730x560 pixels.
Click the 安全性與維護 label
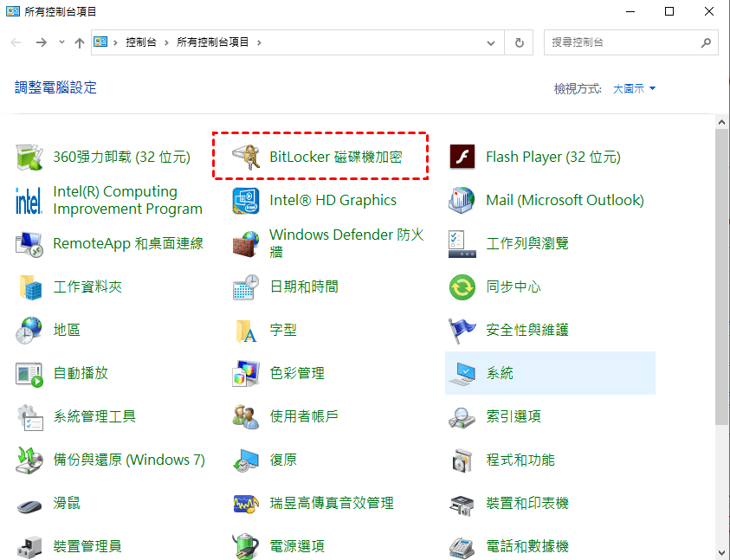tap(527, 330)
